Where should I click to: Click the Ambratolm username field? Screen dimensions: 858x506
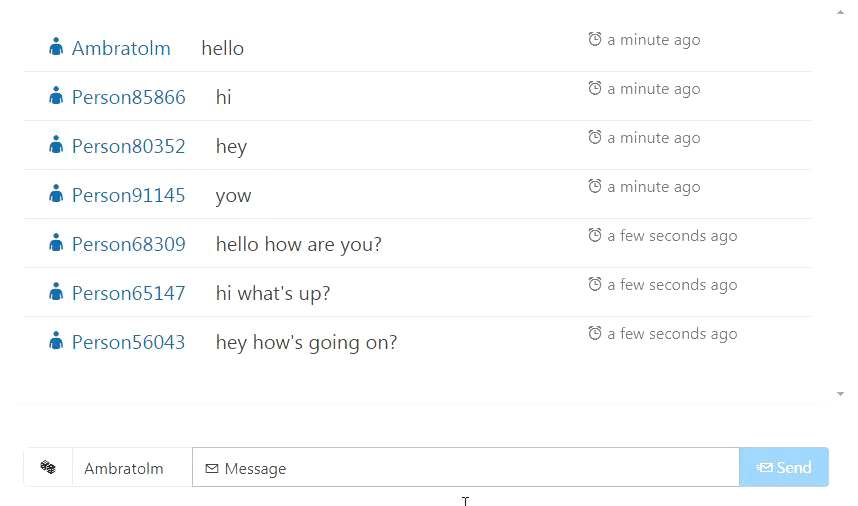pos(131,468)
